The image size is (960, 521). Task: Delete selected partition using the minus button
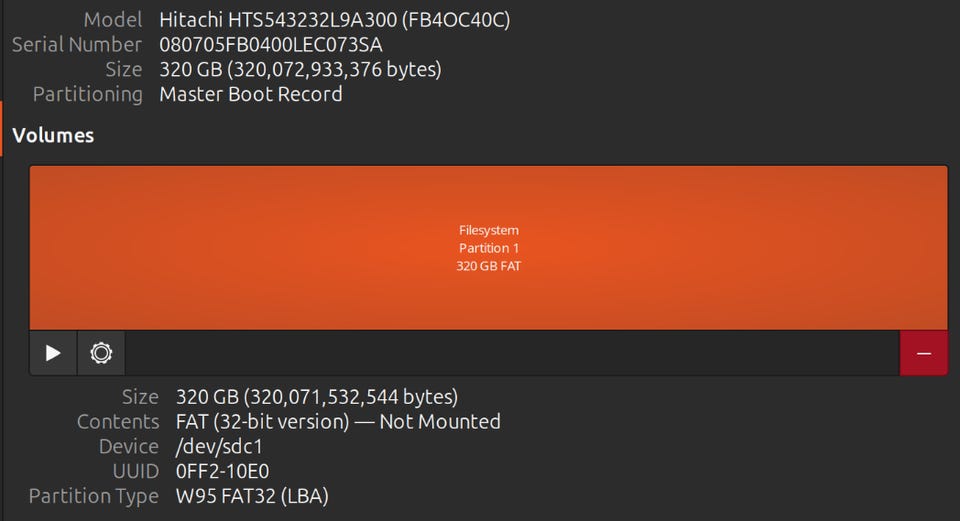click(923, 353)
